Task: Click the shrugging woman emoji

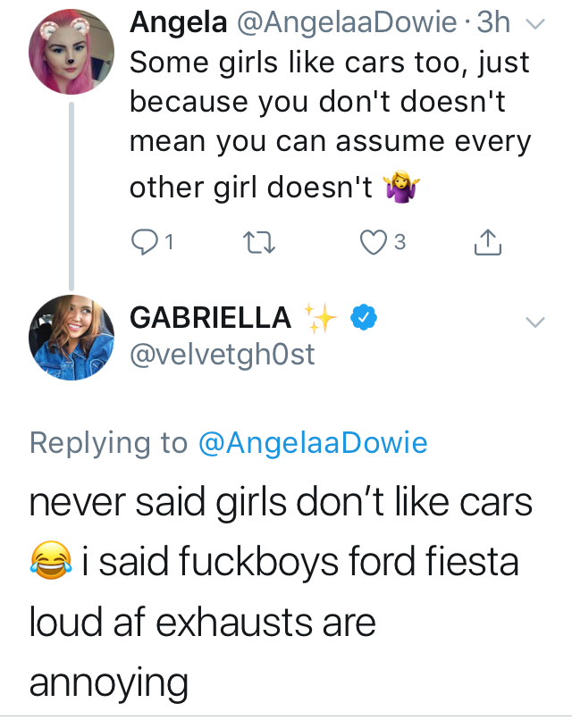Action: tap(401, 186)
